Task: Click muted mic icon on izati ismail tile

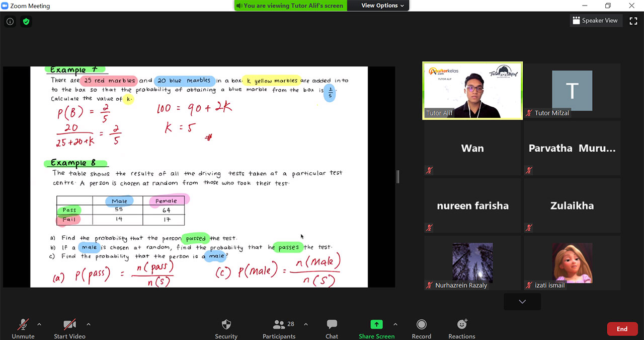Action: point(529,285)
